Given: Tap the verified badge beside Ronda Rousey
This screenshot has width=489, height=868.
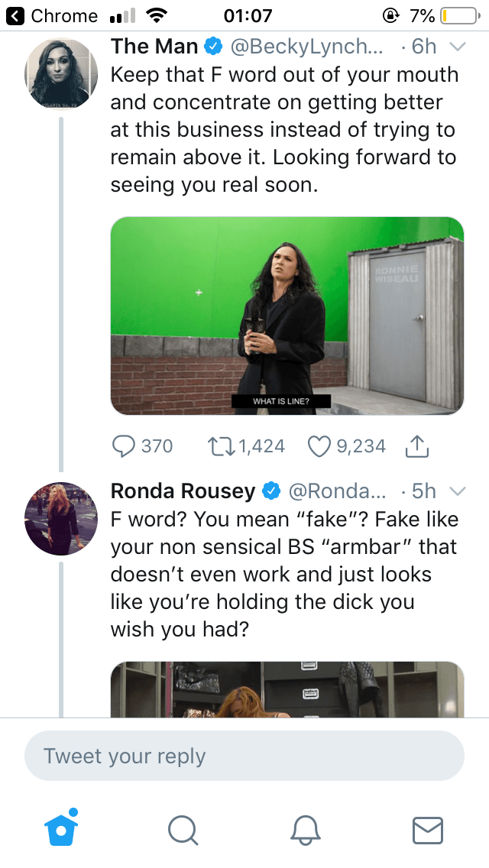Looking at the screenshot, I should pyautogui.click(x=270, y=491).
